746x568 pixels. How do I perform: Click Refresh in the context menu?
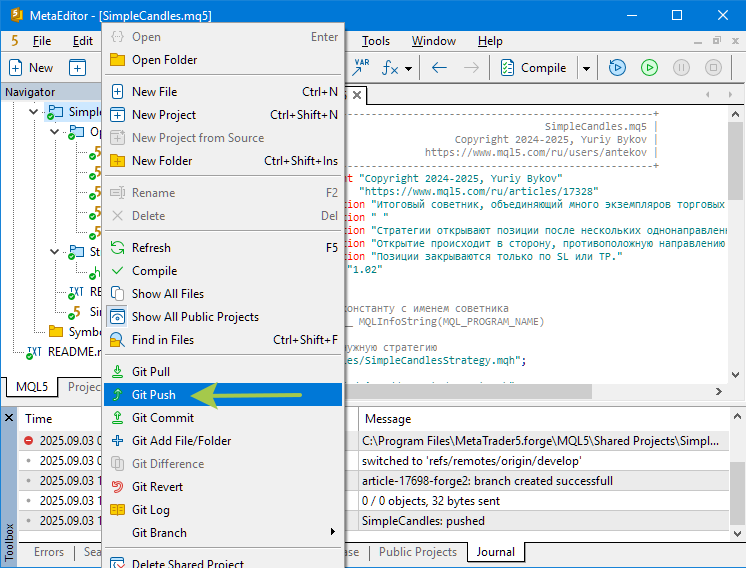pyautogui.click(x=223, y=248)
